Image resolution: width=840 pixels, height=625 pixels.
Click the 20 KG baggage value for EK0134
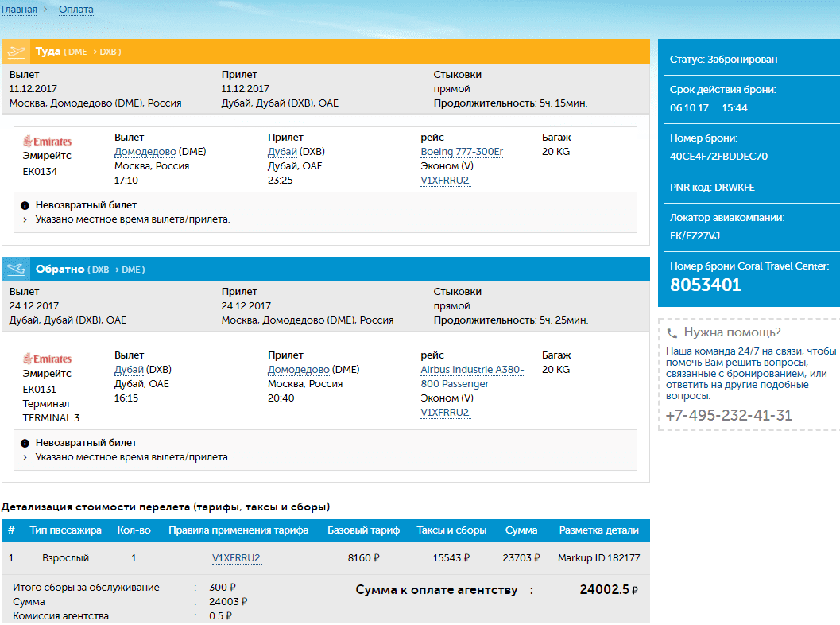[x=555, y=152]
